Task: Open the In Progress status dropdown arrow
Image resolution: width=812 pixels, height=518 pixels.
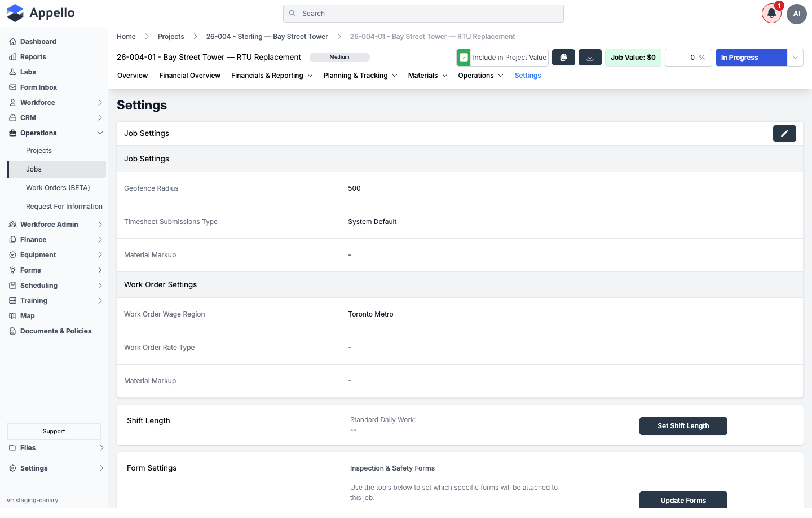Action: (795, 58)
